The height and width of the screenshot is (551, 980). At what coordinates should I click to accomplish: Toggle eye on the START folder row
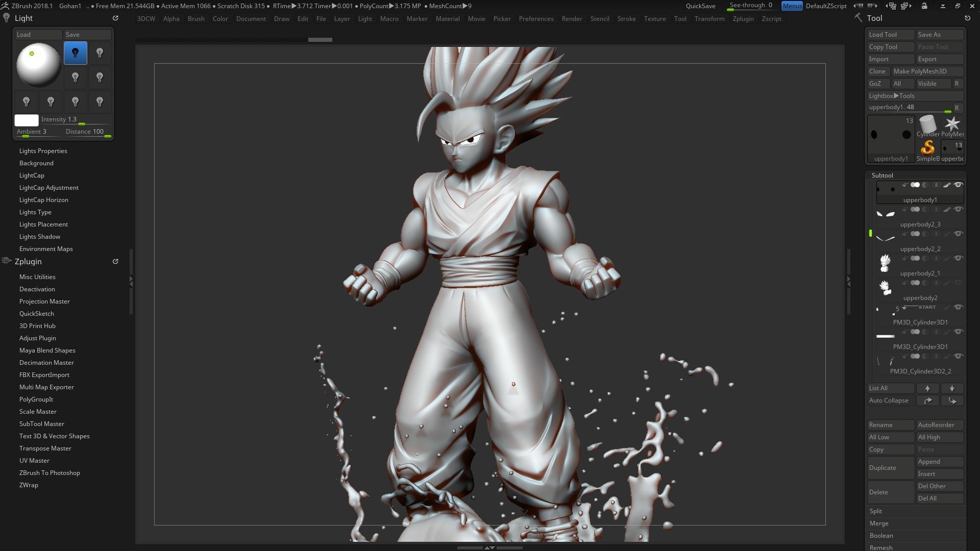pyautogui.click(x=959, y=307)
